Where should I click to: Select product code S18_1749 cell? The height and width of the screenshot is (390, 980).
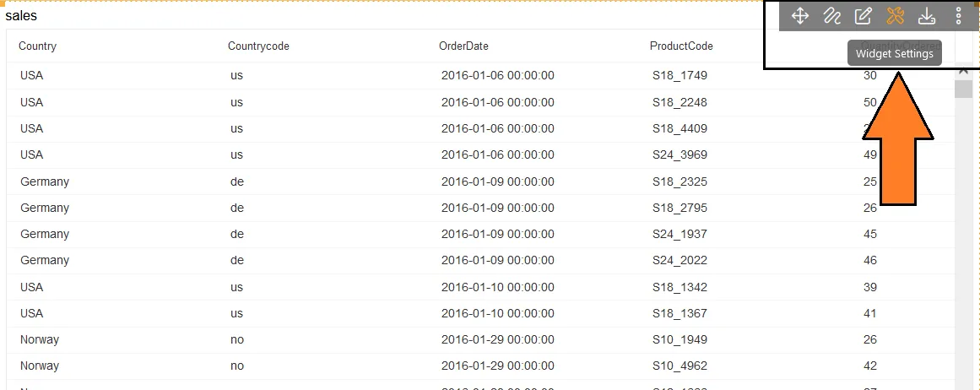680,76
